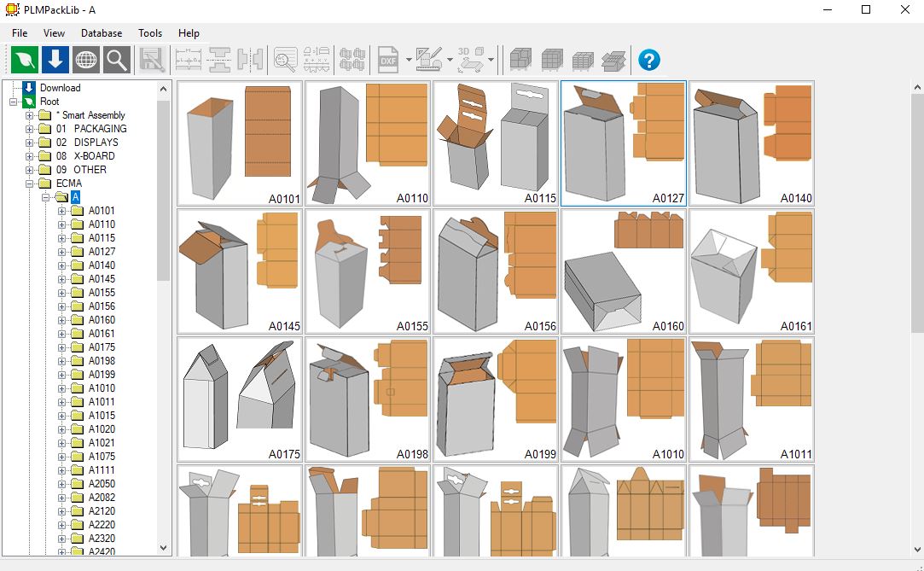Open the A0110 box thumbnail
This screenshot has height=571, width=924.
367,143
